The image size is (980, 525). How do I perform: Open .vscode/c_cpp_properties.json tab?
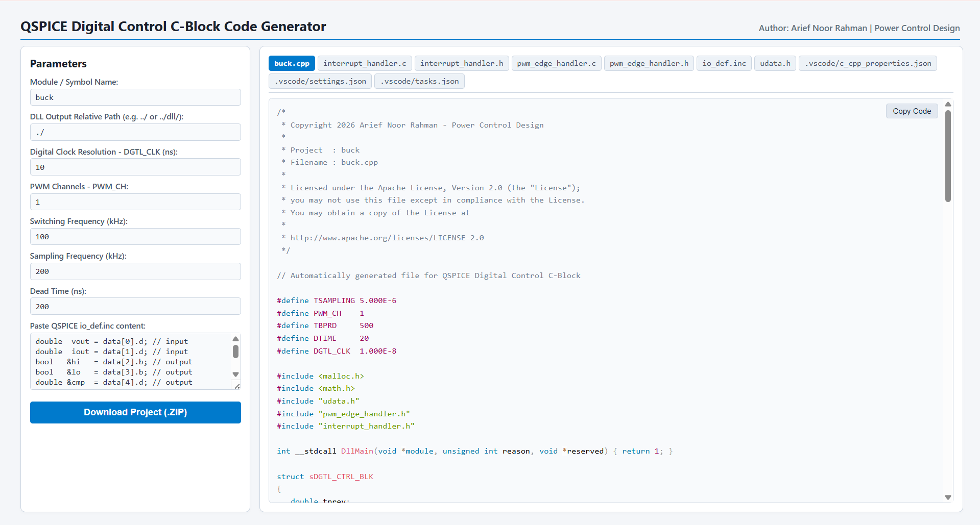tap(868, 63)
